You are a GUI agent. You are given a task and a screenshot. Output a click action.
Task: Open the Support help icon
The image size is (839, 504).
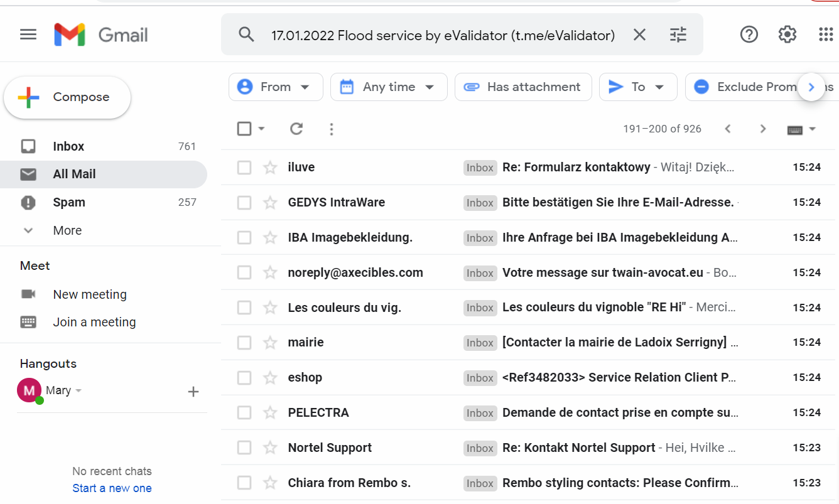pos(749,35)
